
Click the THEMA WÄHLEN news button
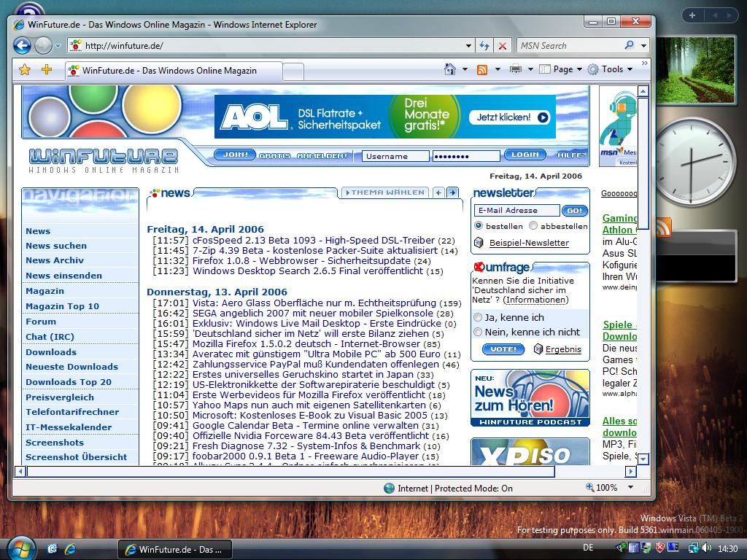point(385,192)
